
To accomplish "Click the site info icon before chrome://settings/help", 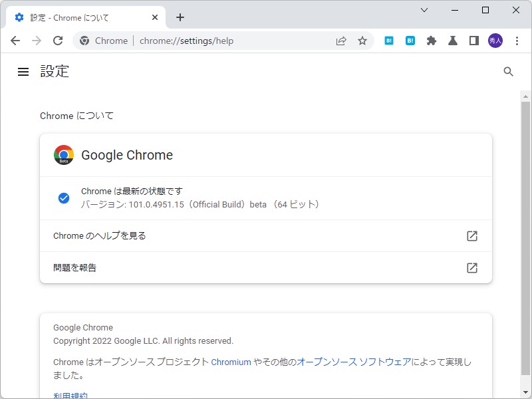I will click(x=84, y=41).
